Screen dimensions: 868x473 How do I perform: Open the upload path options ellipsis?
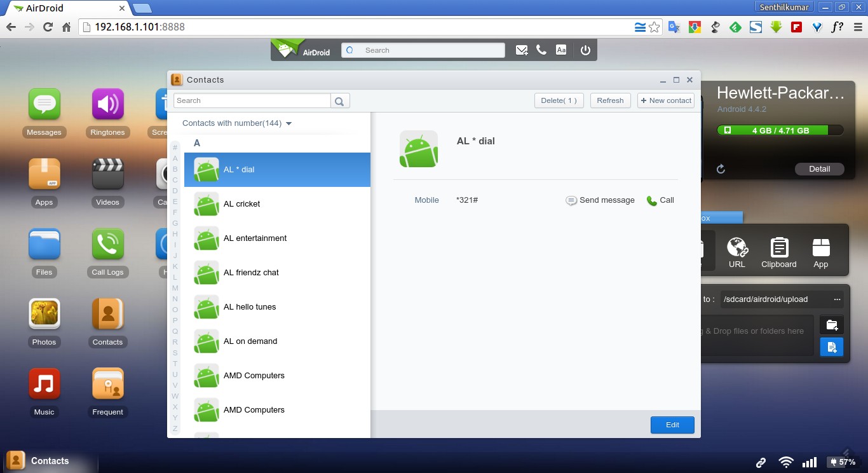837,299
